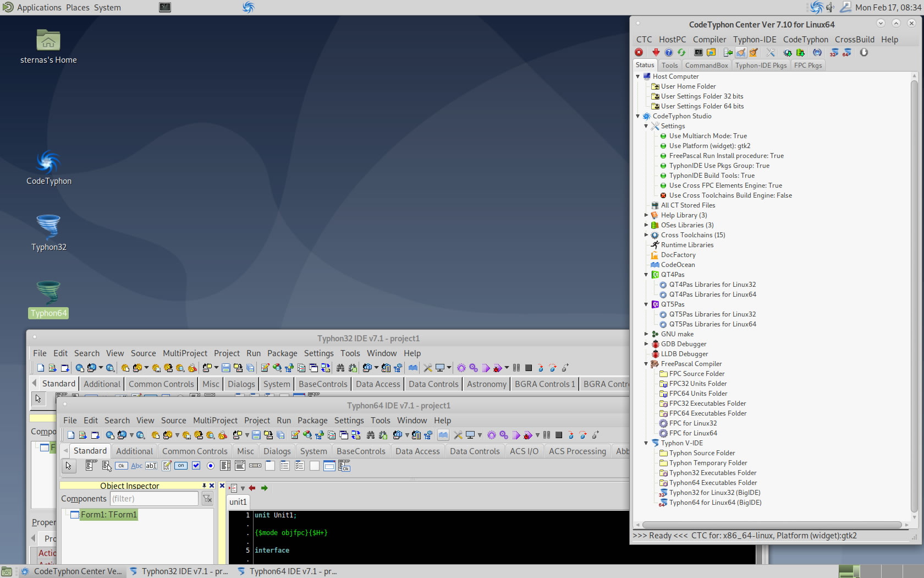Click the orange broom clean icon in CodeTyphon Center
Image resolution: width=924 pixels, height=578 pixels.
pyautogui.click(x=754, y=52)
